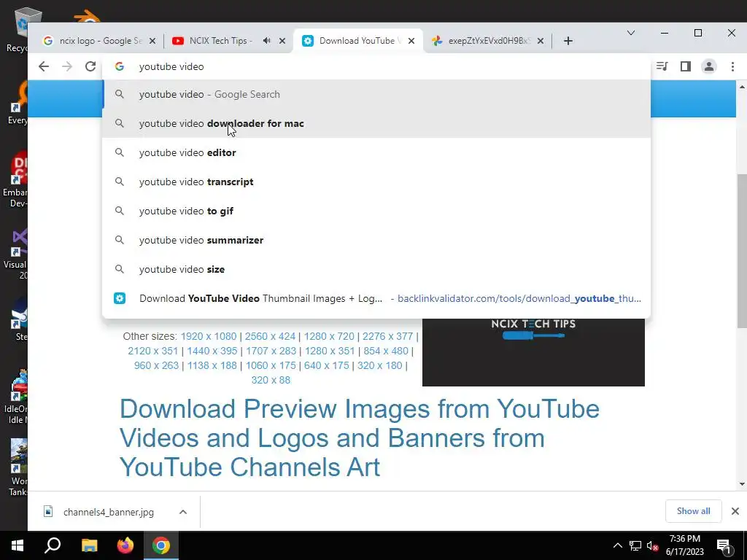Click the vertical scrollbar thumb
Image resolution: width=747 pixels, height=560 pixels.
pyautogui.click(x=742, y=251)
